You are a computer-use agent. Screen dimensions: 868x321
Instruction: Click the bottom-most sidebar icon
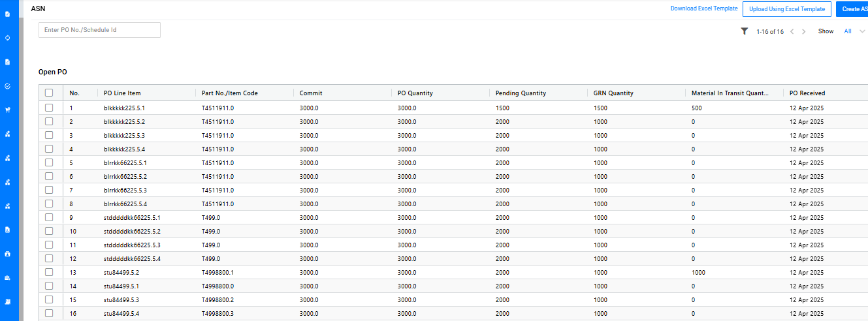tap(7, 301)
